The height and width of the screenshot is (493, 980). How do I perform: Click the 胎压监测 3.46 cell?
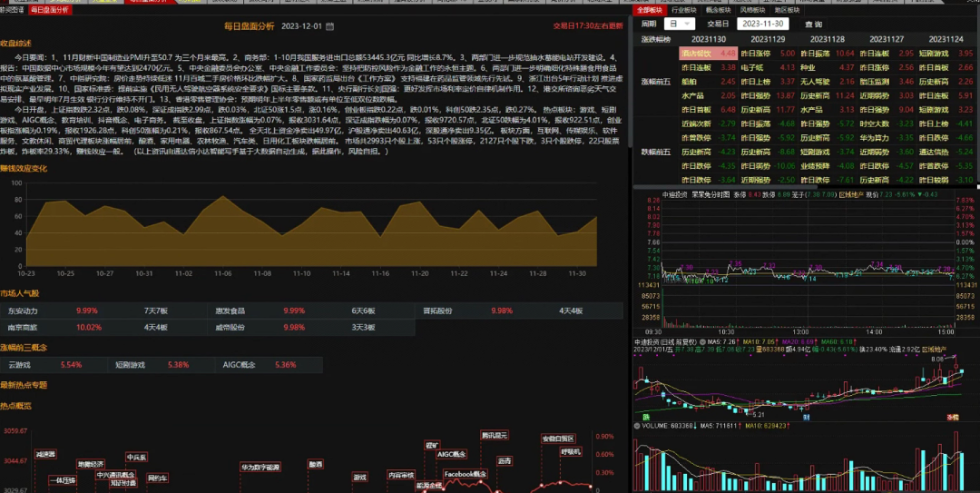[887, 82]
